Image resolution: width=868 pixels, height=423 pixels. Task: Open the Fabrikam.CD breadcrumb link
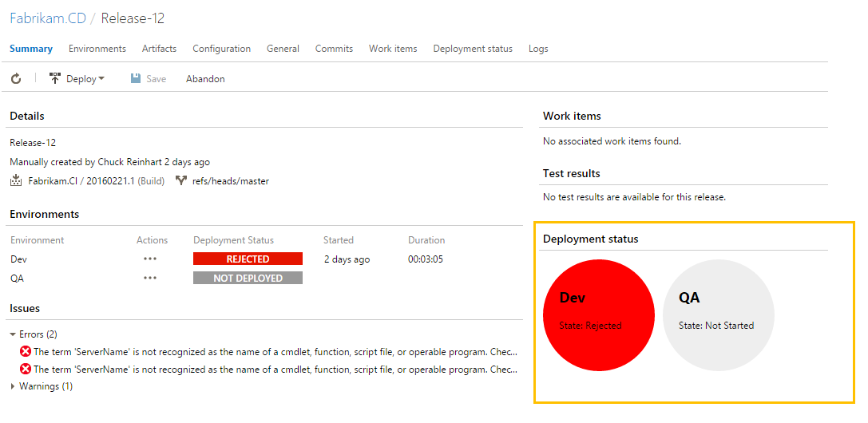click(x=48, y=18)
